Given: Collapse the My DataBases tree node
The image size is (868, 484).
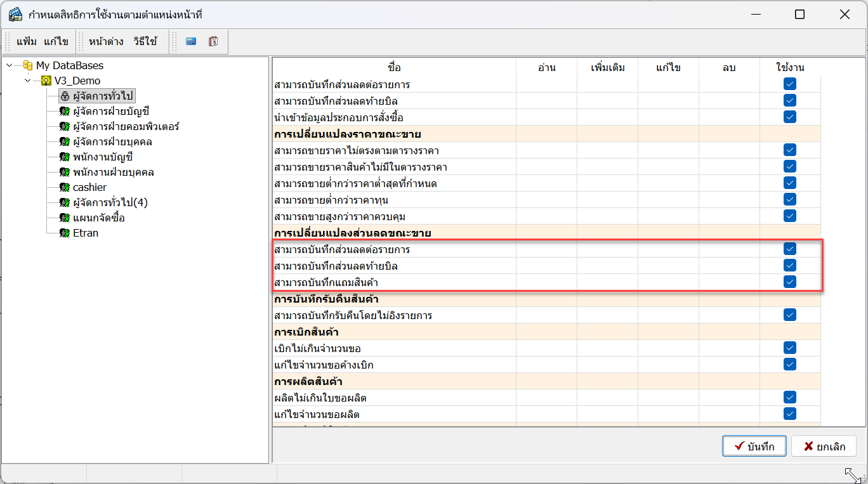Looking at the screenshot, I should 9,65.
